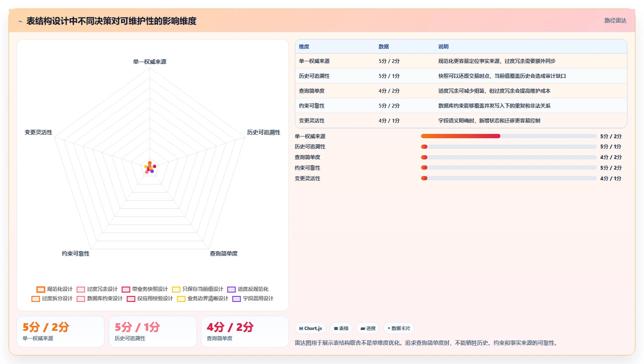
Task: Click table value 5分 / 2分 in 单一权威来源 row
Action: point(389,61)
